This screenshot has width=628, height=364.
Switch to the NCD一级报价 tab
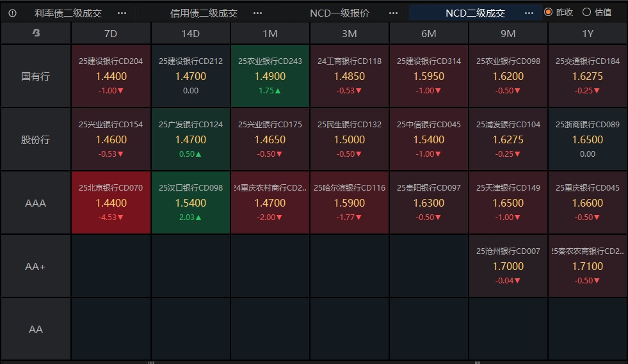[x=339, y=13]
